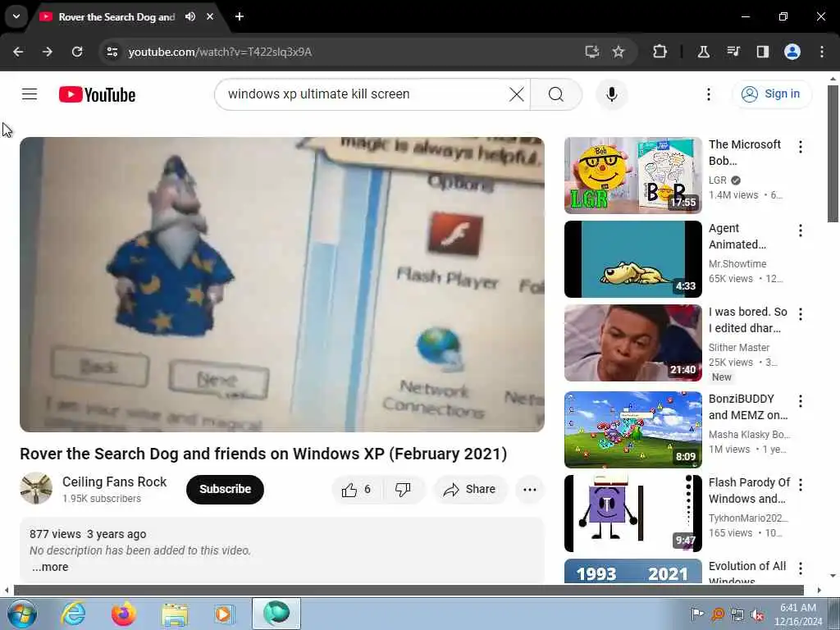
Task: Open the media controls icon in toolbar
Action: coord(733,52)
